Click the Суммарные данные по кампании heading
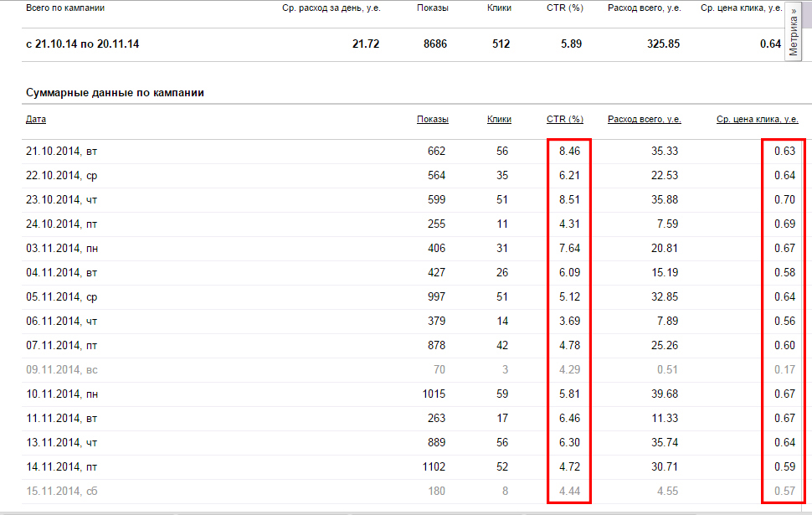 (x=116, y=93)
